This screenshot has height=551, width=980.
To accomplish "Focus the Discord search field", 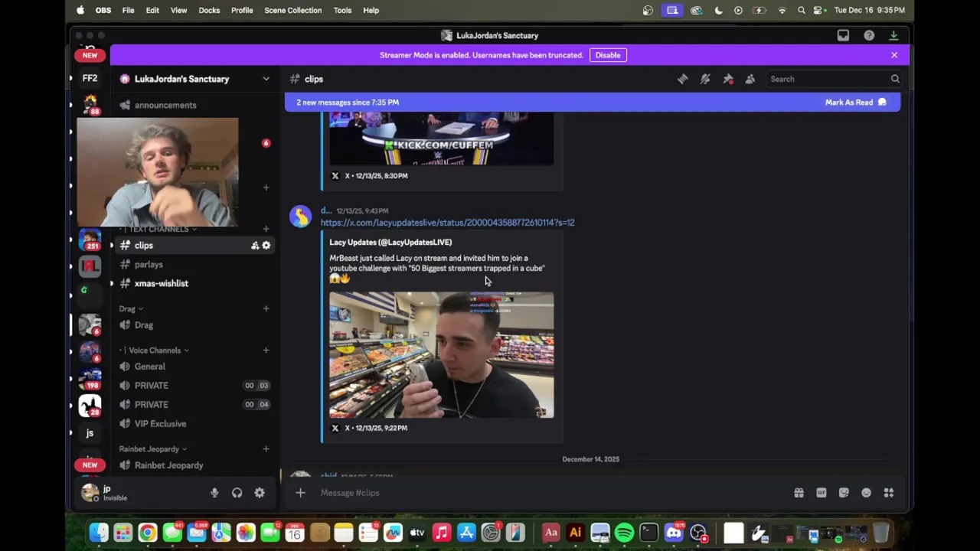I will click(835, 79).
